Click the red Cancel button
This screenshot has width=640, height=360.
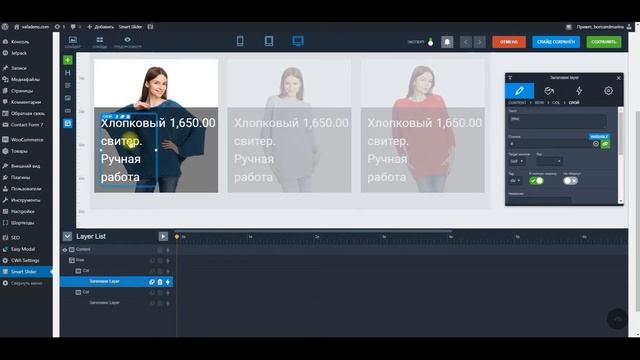coord(509,42)
